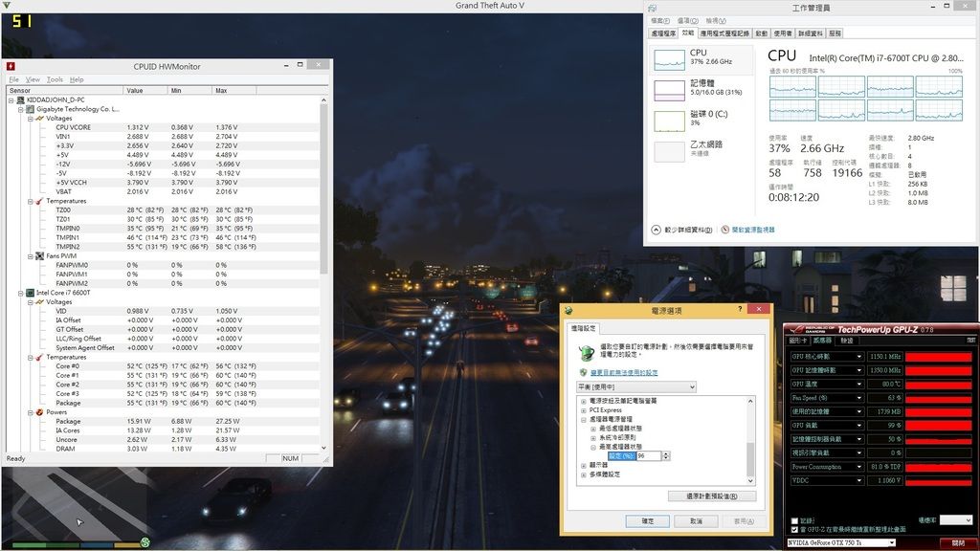Collapse the Intel Core i7 6600T node
Viewport: 980px width, 551px height.
pos(21,293)
